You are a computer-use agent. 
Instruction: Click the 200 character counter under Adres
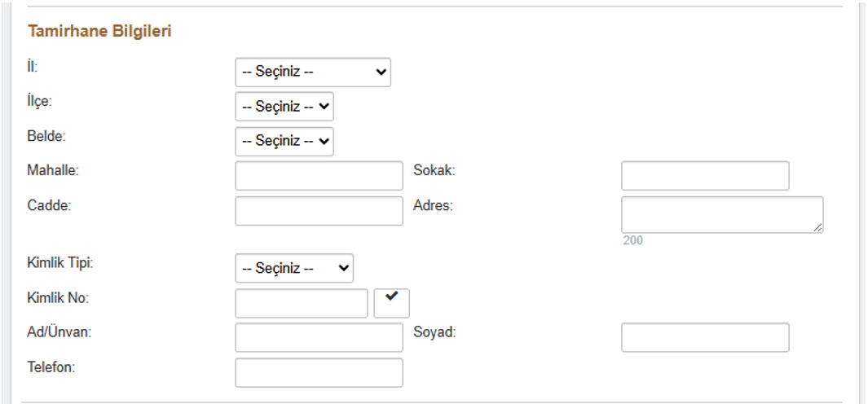(x=632, y=241)
